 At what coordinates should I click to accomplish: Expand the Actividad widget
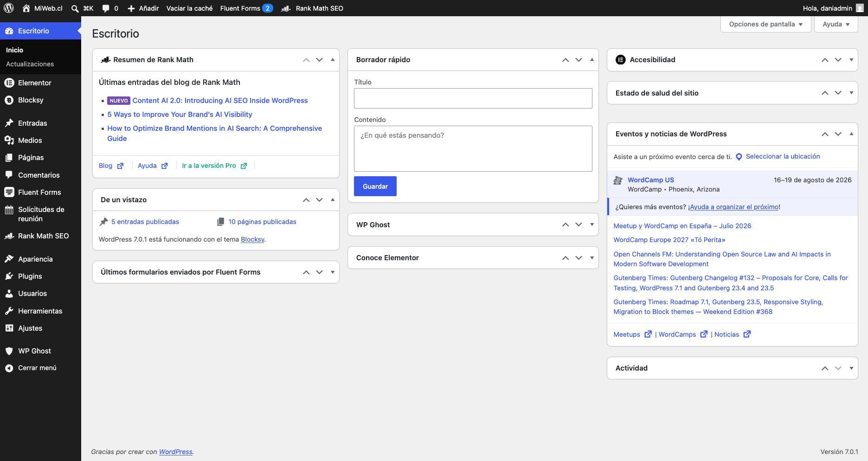pyautogui.click(x=851, y=368)
